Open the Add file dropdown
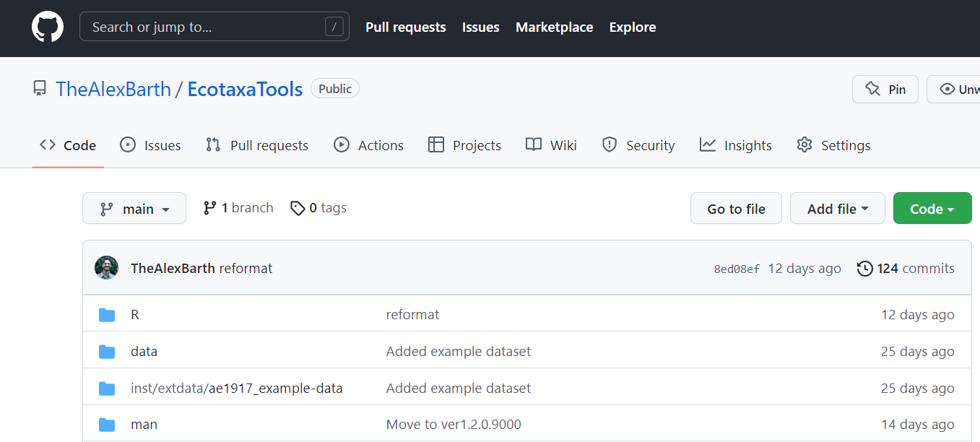This screenshot has width=980, height=442. (x=837, y=209)
